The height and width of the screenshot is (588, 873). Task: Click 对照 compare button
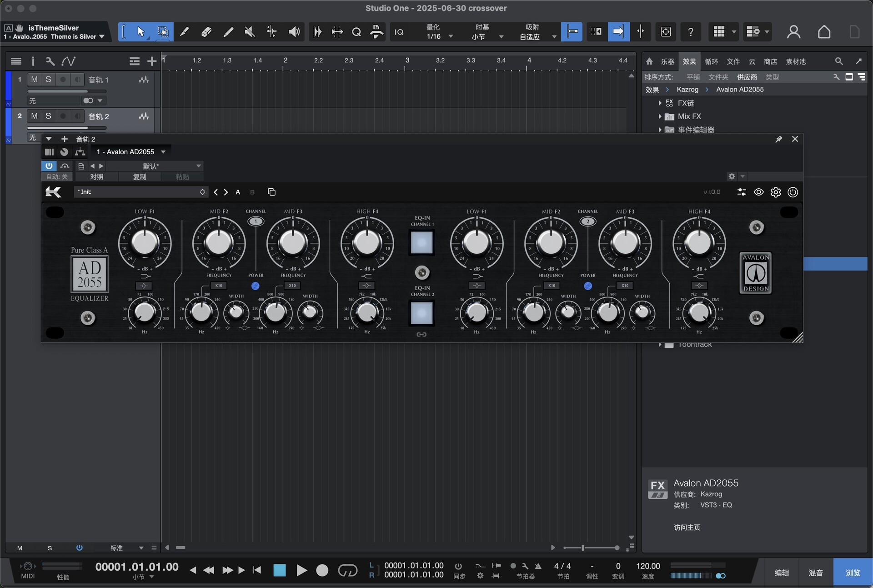pos(97,177)
